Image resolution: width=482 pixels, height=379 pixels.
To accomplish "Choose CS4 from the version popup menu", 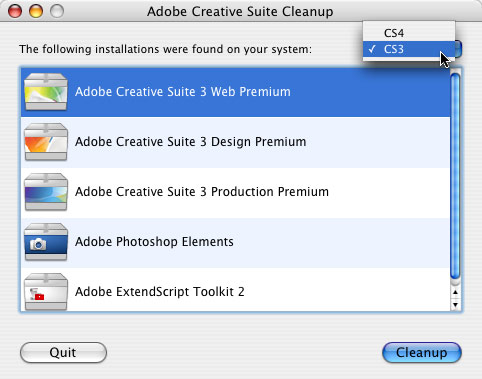I will (x=409, y=33).
